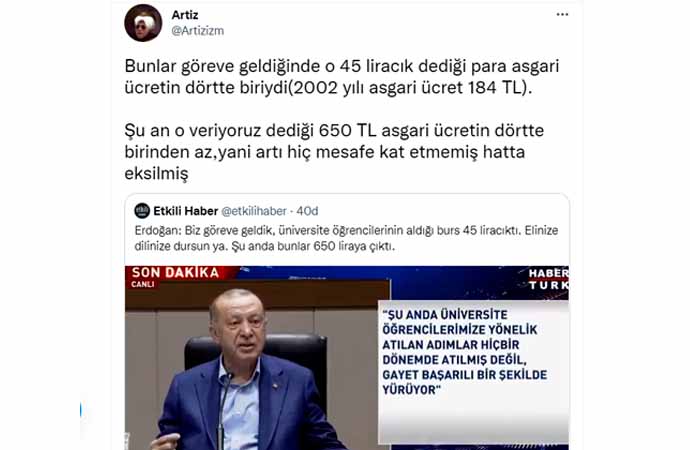This screenshot has width=690, height=450.
Task: Click the blue sliver at the left edge
Action: [81, 410]
